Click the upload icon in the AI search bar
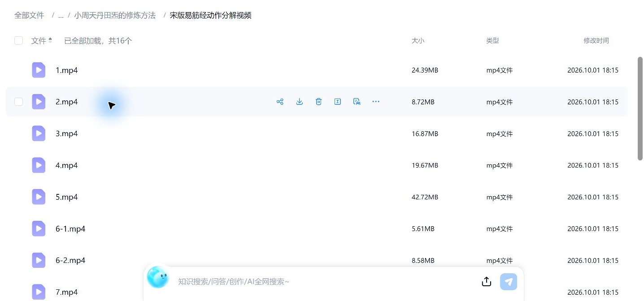644x301 pixels. [x=487, y=282]
